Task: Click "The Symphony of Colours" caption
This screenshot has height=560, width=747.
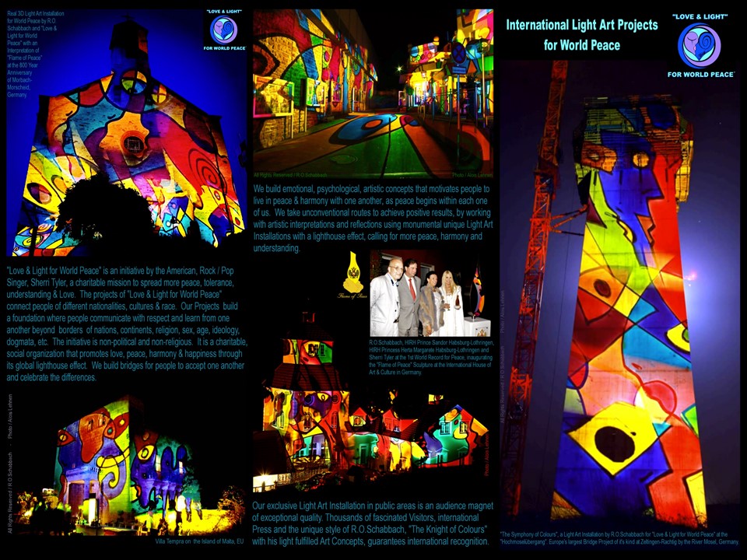Action: point(619,538)
